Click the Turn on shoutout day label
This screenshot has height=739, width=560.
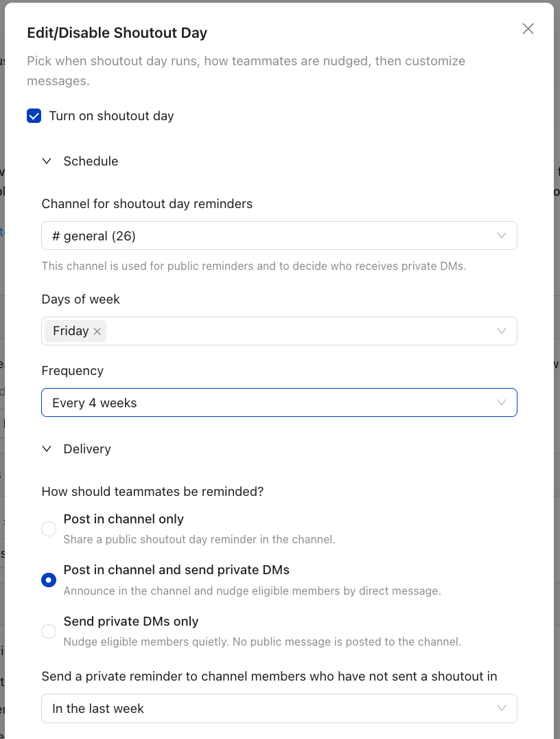point(112,116)
